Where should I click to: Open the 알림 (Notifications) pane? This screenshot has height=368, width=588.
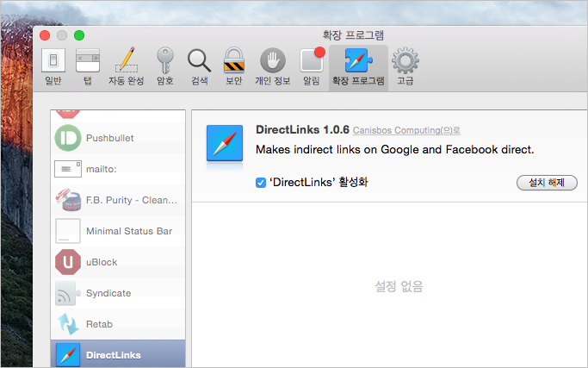(x=312, y=67)
